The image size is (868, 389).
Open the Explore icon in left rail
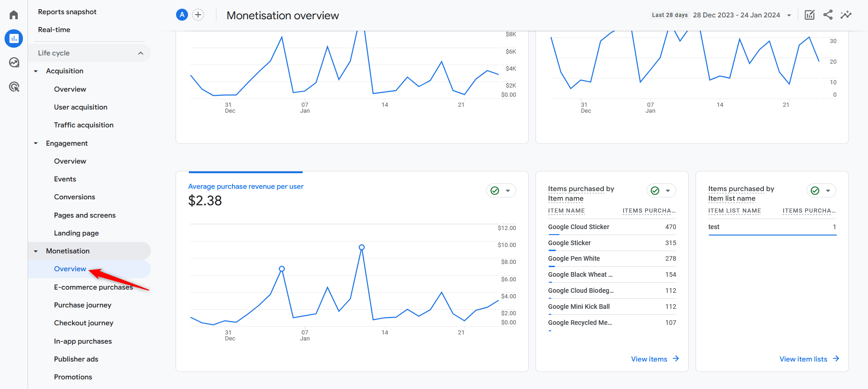tap(14, 62)
